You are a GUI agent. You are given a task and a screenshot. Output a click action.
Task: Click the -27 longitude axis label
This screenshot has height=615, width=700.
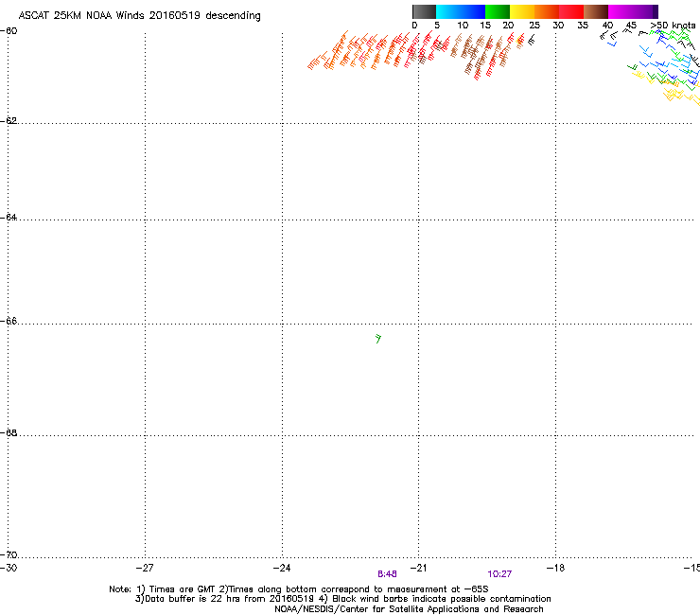(145, 568)
